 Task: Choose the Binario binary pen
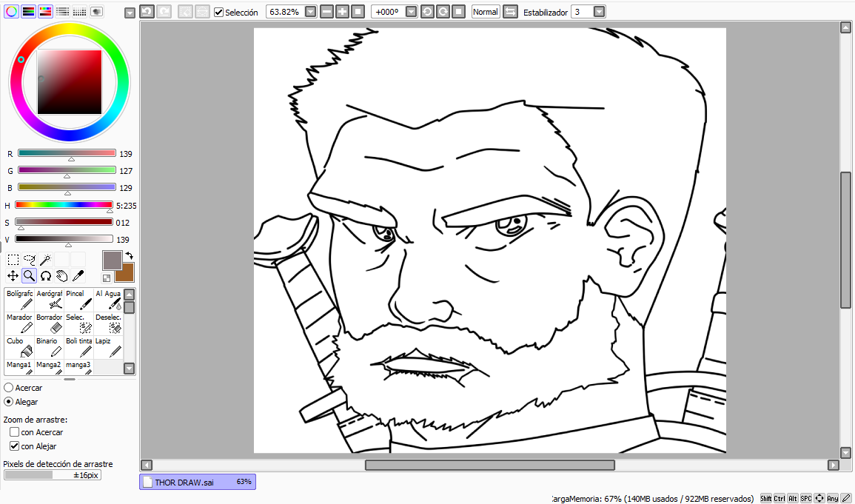(49, 348)
